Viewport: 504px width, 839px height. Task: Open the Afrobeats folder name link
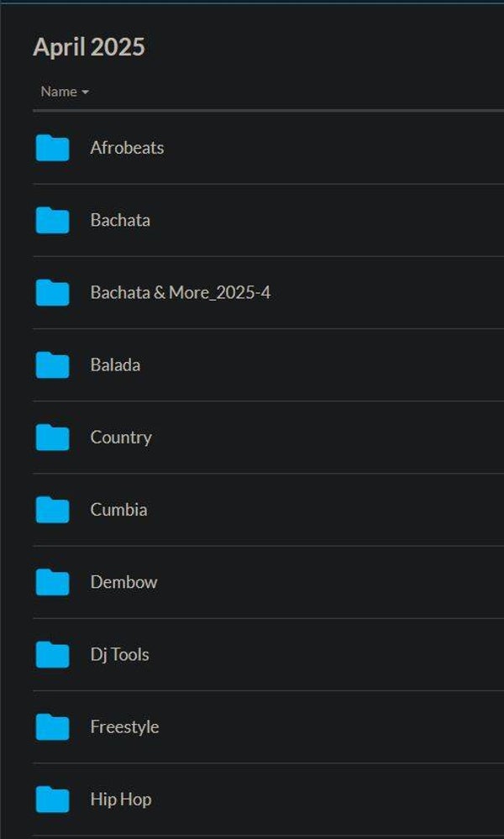(x=127, y=148)
